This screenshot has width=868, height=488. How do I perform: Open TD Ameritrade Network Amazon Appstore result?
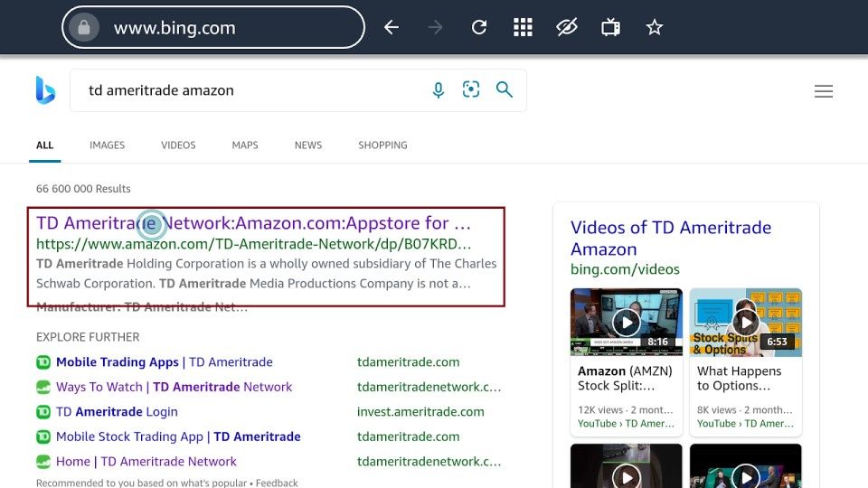point(253,223)
